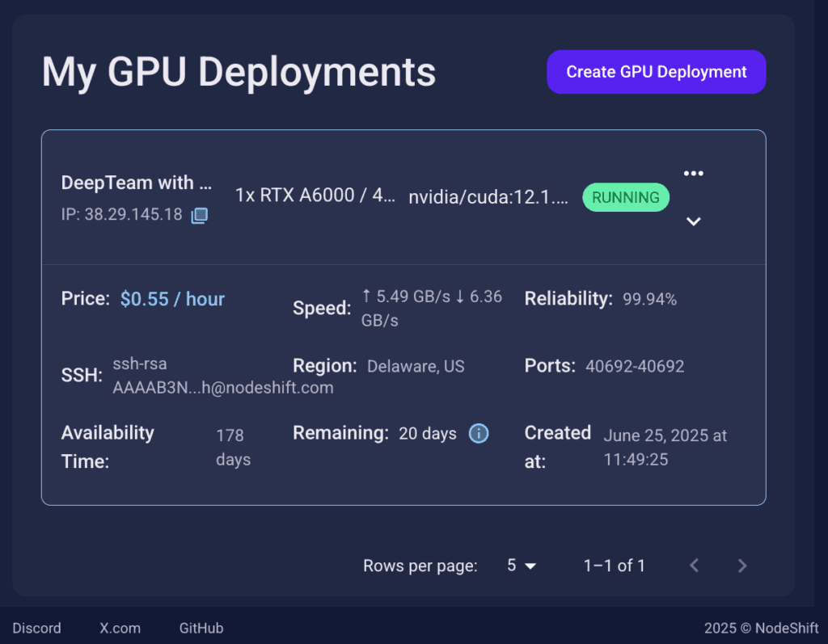Click the region value 'Delaware, US'
Image resolution: width=828 pixels, height=644 pixels.
(416, 366)
